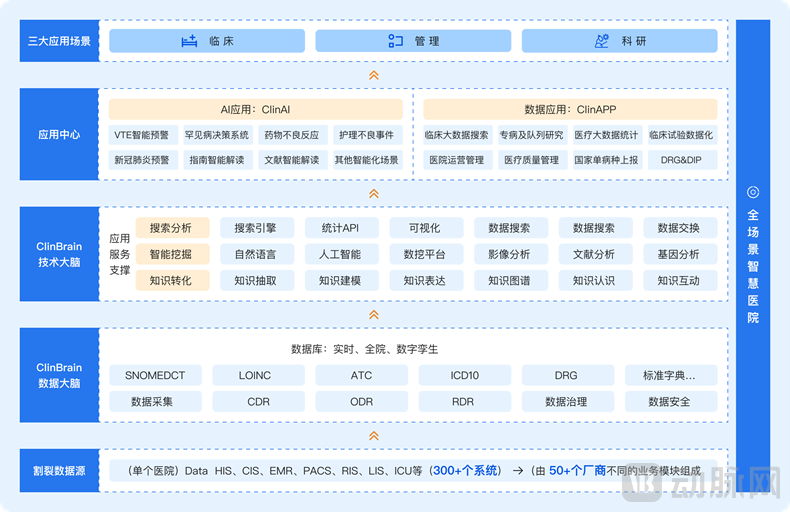Select the 割裂数据源 label block
The width and height of the screenshot is (790, 512).
click(x=59, y=471)
